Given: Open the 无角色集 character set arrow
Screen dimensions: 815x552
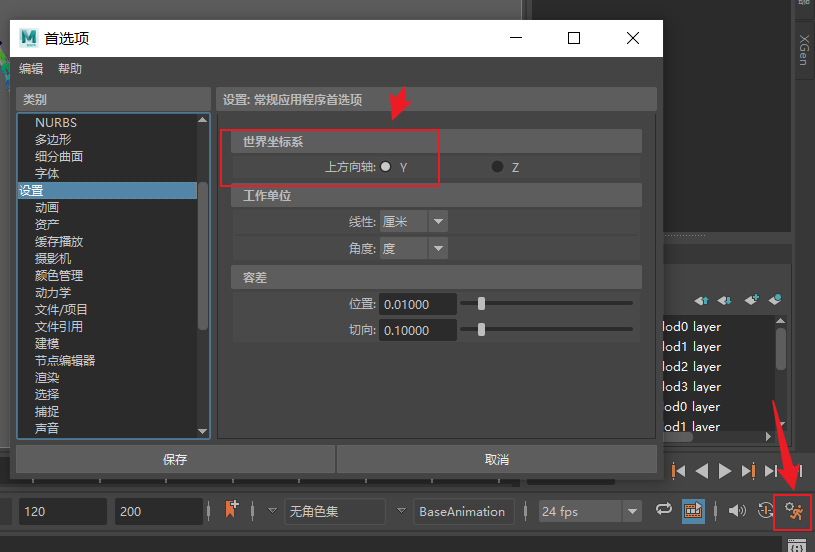Looking at the screenshot, I should coord(272,510).
